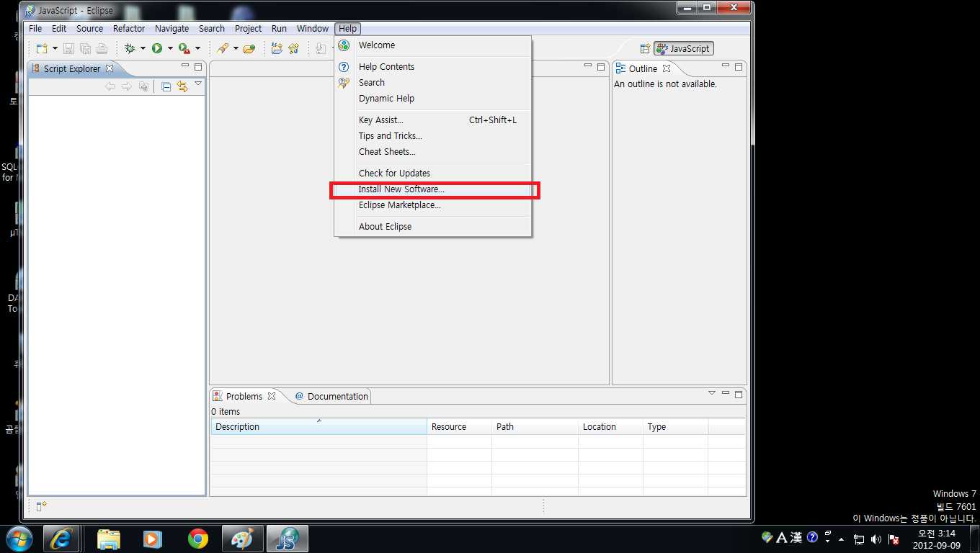Screen dimensions: 980x553
Task: Switch to the Documentation tab
Action: 331,396
